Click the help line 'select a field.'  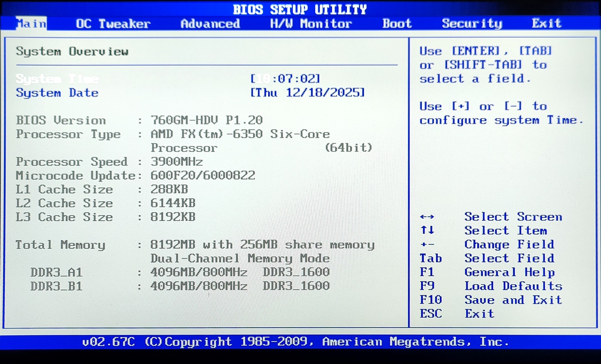[475, 79]
